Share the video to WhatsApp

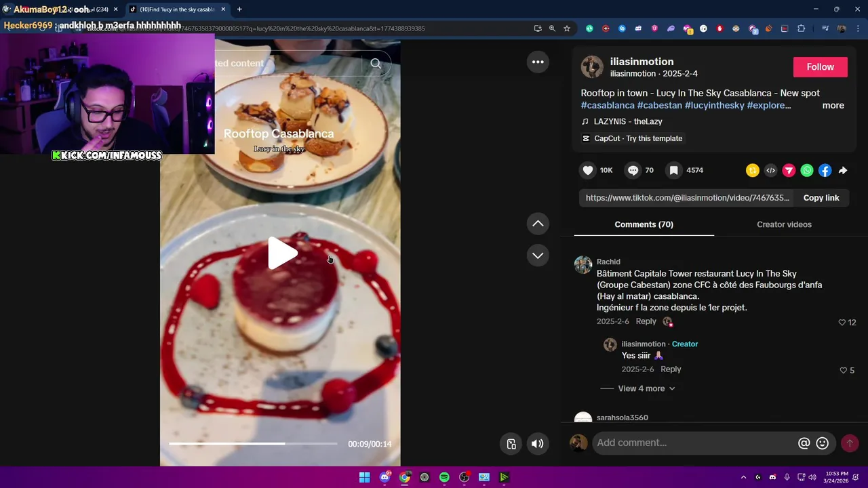[807, 171]
